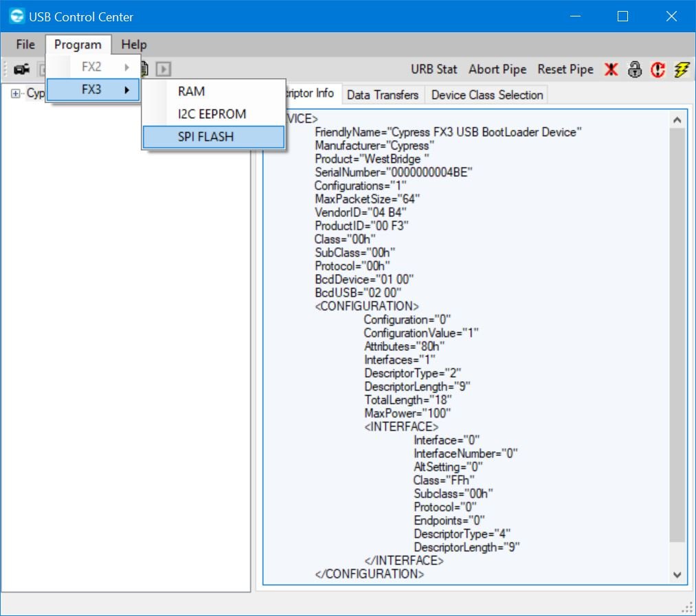This screenshot has width=696, height=616.
Task: Click the SerialNumber descriptor line
Action: [393, 172]
